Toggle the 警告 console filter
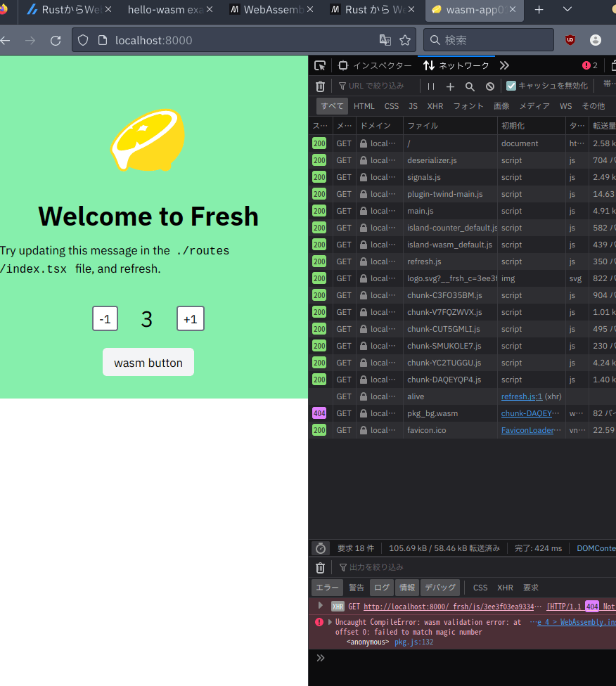This screenshot has width=616, height=686. click(356, 588)
